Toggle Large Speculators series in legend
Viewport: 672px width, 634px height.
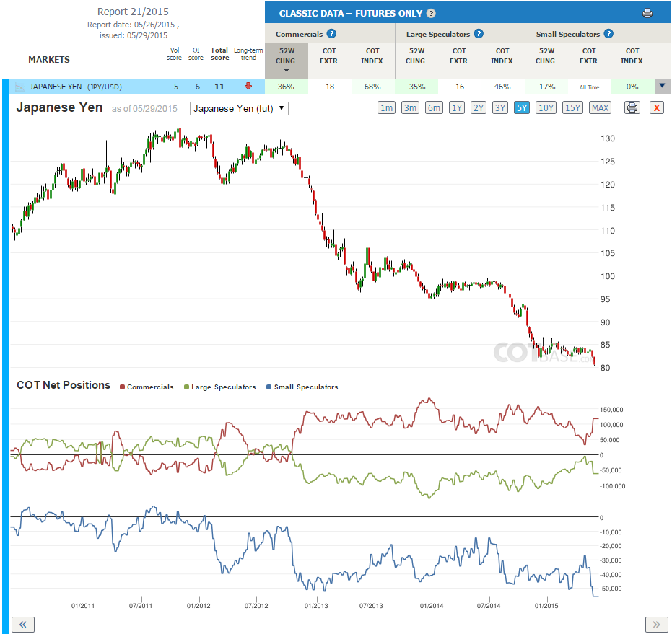pos(220,387)
